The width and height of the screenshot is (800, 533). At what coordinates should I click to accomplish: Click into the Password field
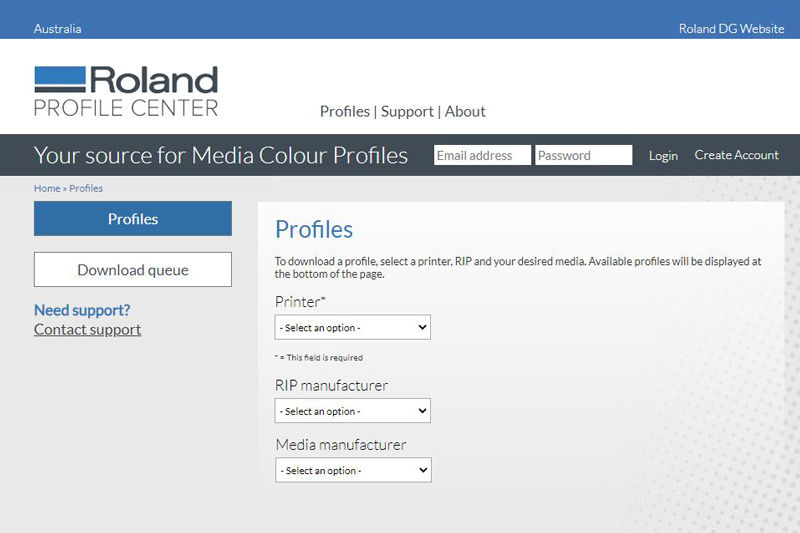pos(584,155)
